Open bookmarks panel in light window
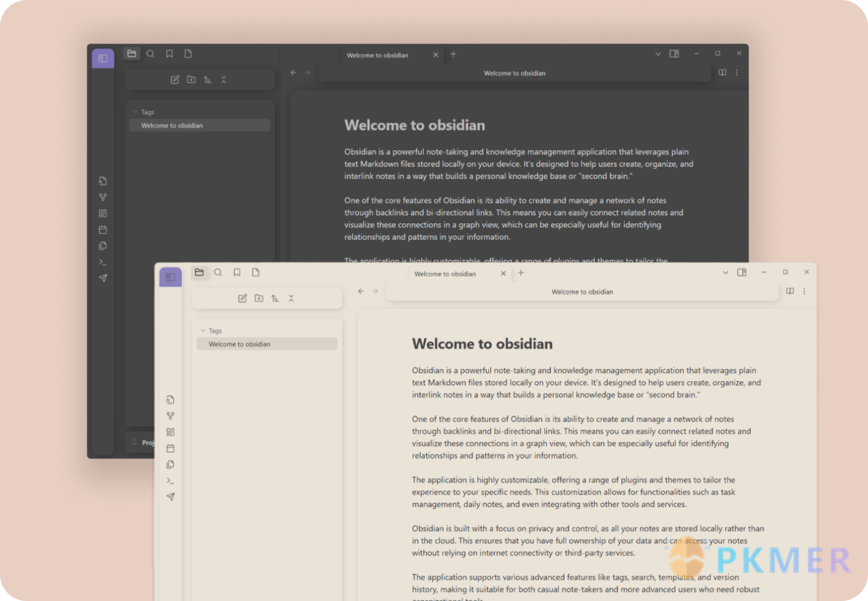868x601 pixels. [x=237, y=272]
